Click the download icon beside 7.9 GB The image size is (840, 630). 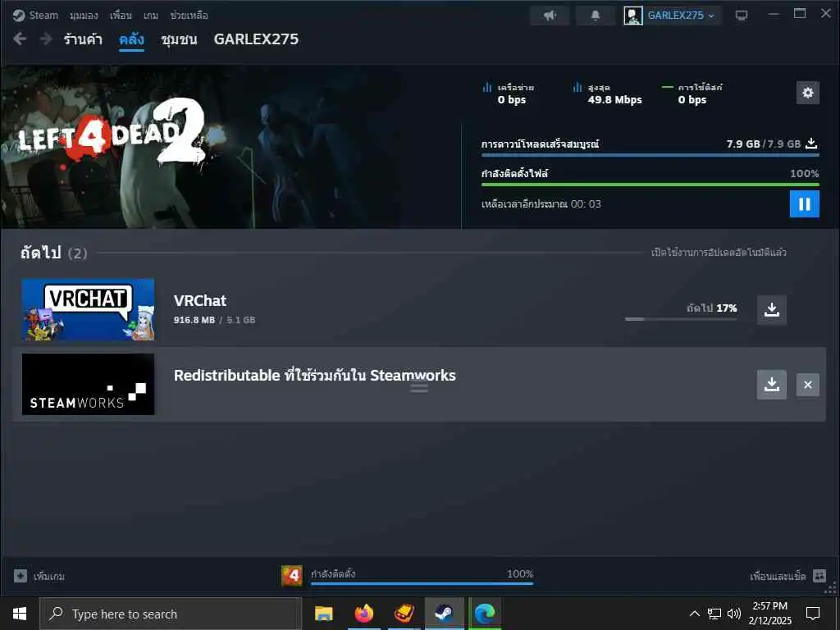pos(811,143)
